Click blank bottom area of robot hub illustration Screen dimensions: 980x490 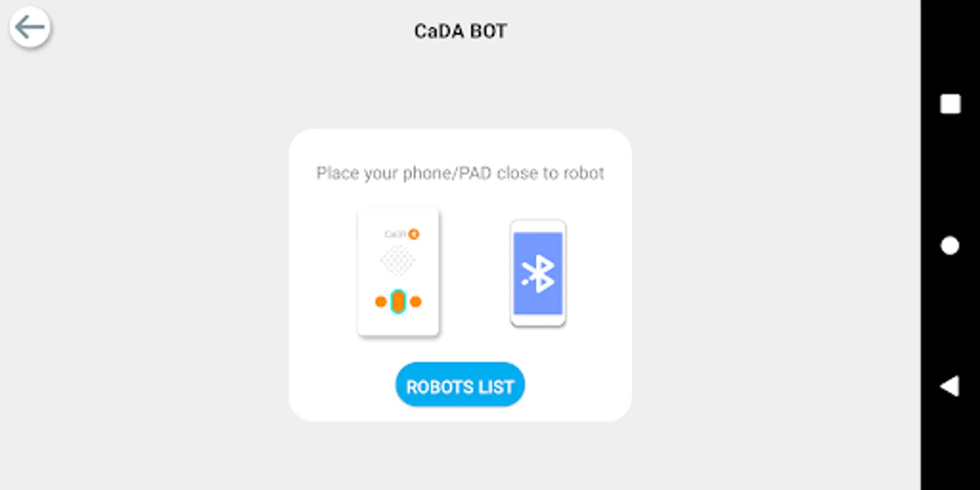[399, 325]
